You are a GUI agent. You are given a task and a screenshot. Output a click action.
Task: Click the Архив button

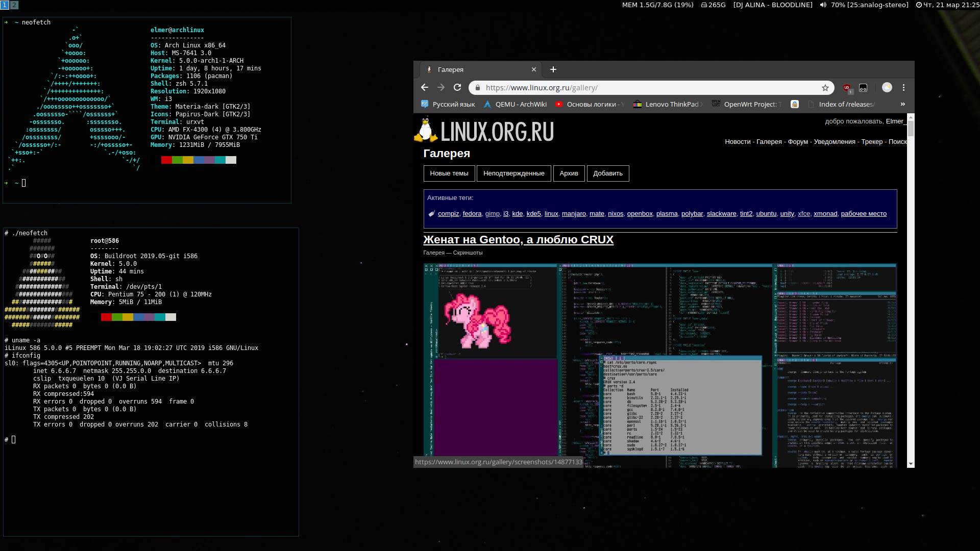569,173
